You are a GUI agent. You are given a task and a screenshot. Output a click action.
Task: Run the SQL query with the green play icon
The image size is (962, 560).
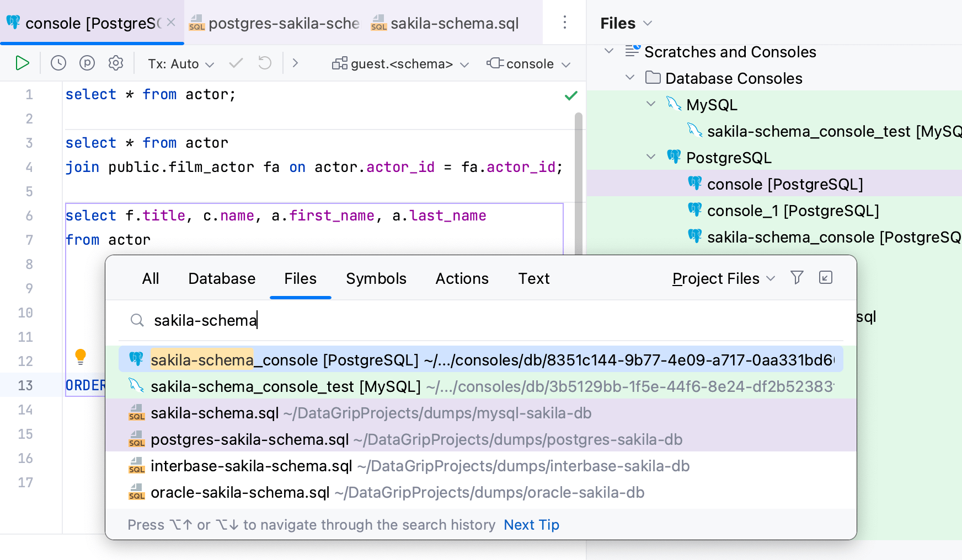coord(22,63)
